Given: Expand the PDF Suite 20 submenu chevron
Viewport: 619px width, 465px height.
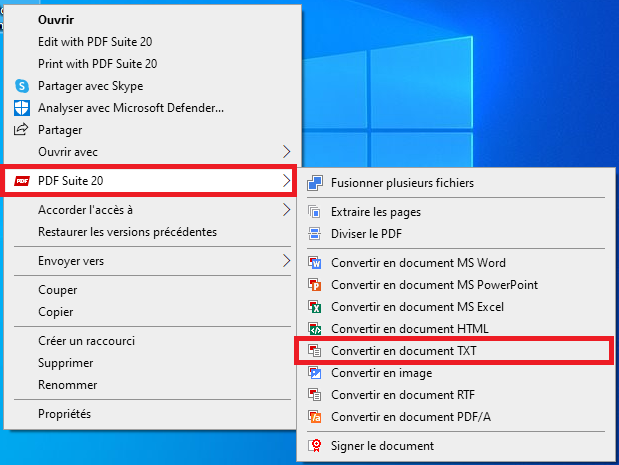Looking at the screenshot, I should [x=287, y=181].
